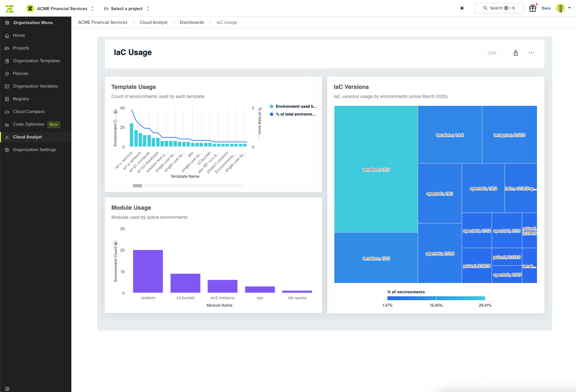576x392 pixels.
Task: Go to Organization Settings in sidebar
Action: (34, 150)
